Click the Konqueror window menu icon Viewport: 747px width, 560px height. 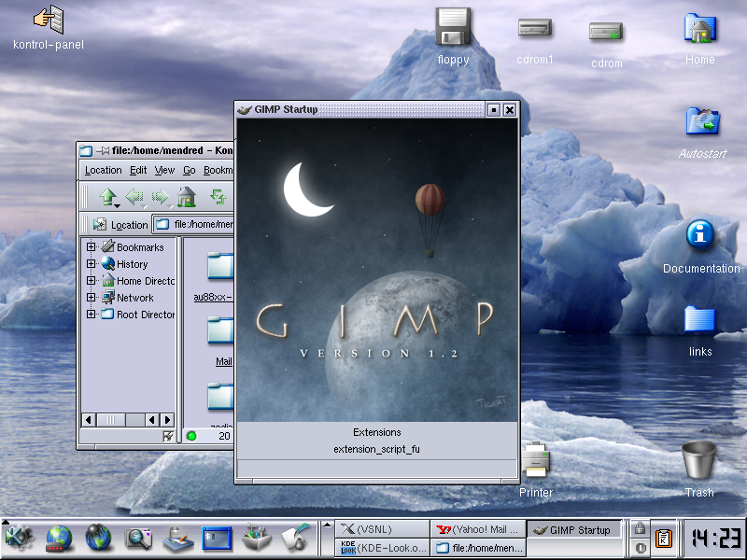point(86,151)
